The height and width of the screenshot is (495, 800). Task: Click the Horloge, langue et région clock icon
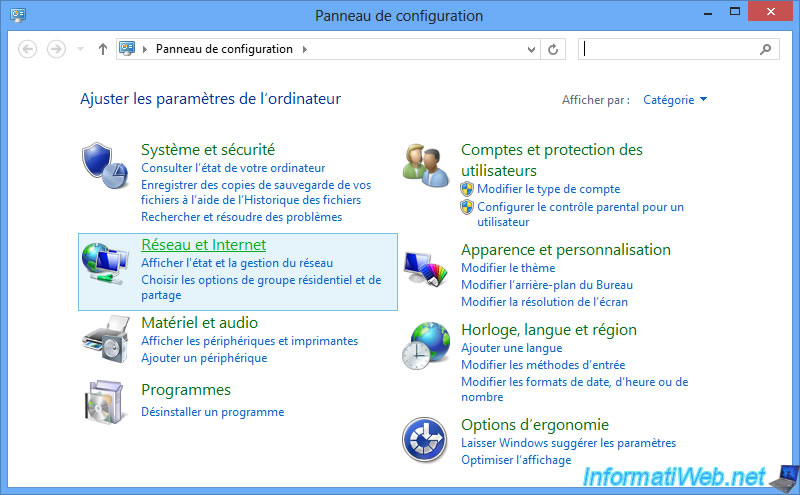pyautogui.click(x=426, y=345)
